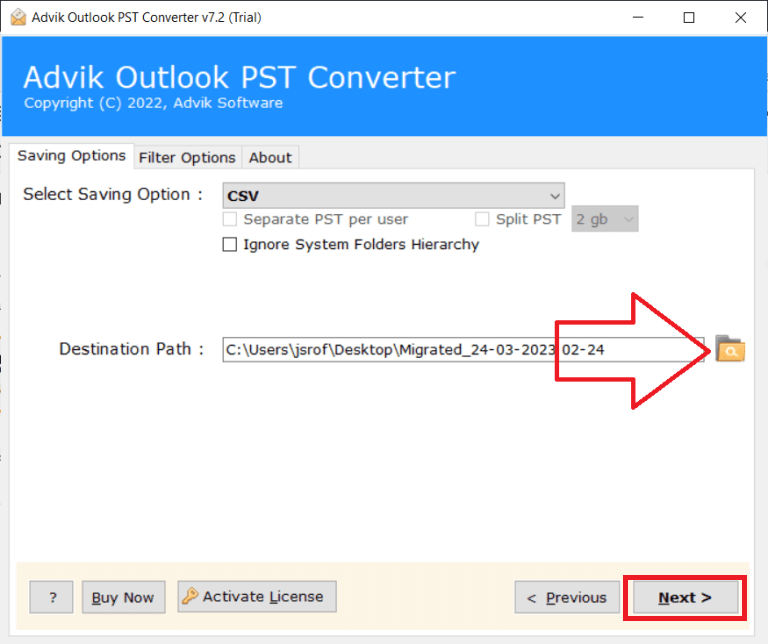Switch to the Saving Options tab
This screenshot has width=768, height=644.
click(72, 156)
